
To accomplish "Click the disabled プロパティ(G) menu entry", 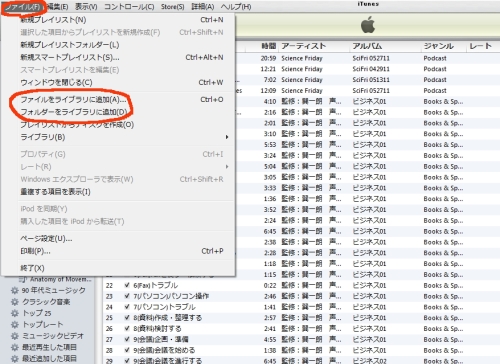I will (122, 154).
